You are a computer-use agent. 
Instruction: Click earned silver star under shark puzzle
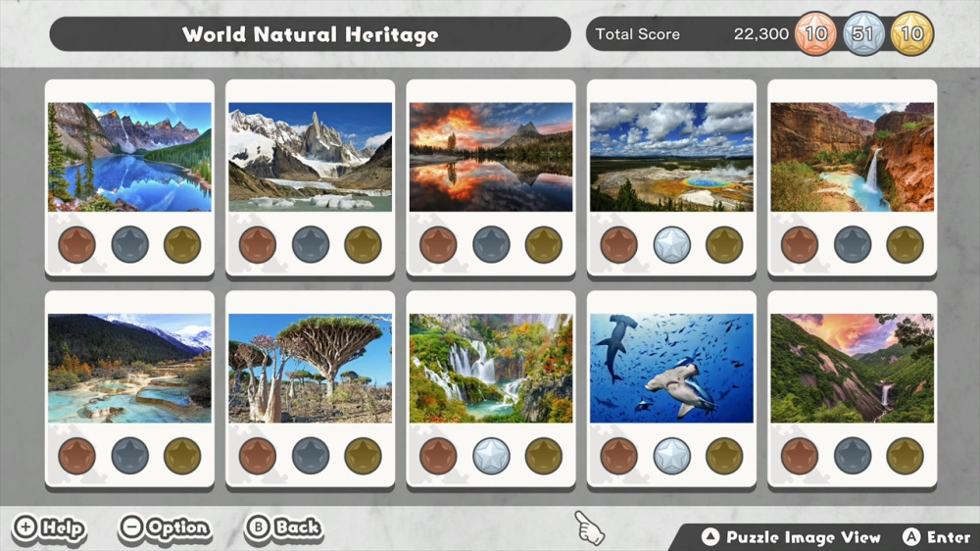(672, 455)
